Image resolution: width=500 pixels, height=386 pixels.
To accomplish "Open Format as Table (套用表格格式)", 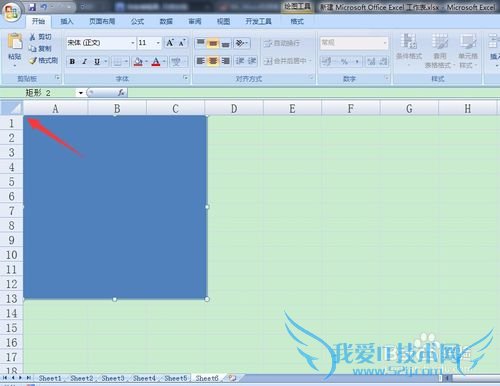I will tap(439, 51).
